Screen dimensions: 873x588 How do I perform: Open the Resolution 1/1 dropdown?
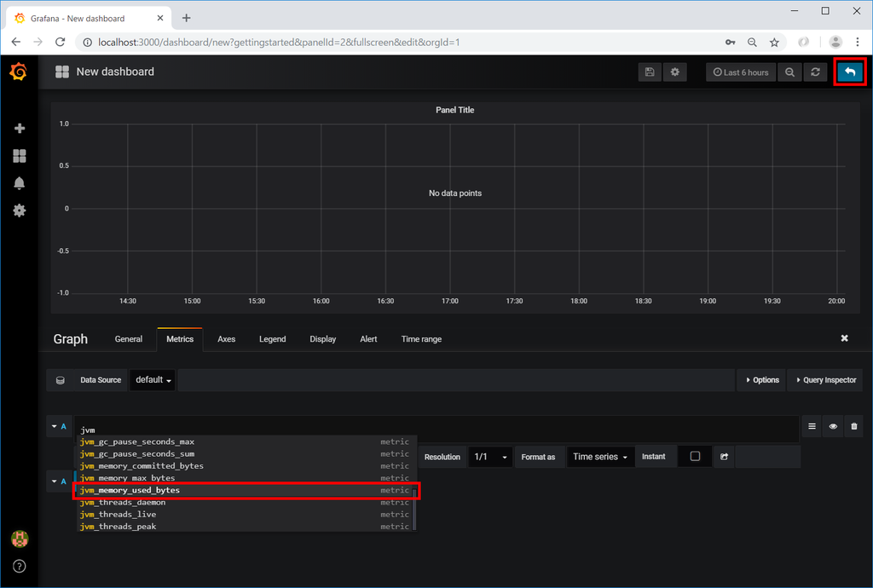[x=490, y=457]
